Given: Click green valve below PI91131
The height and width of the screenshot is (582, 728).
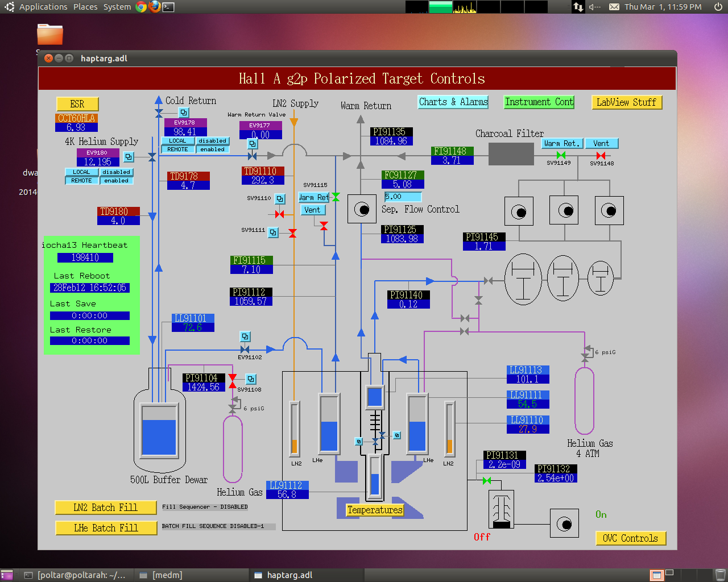Looking at the screenshot, I should coord(487,481).
